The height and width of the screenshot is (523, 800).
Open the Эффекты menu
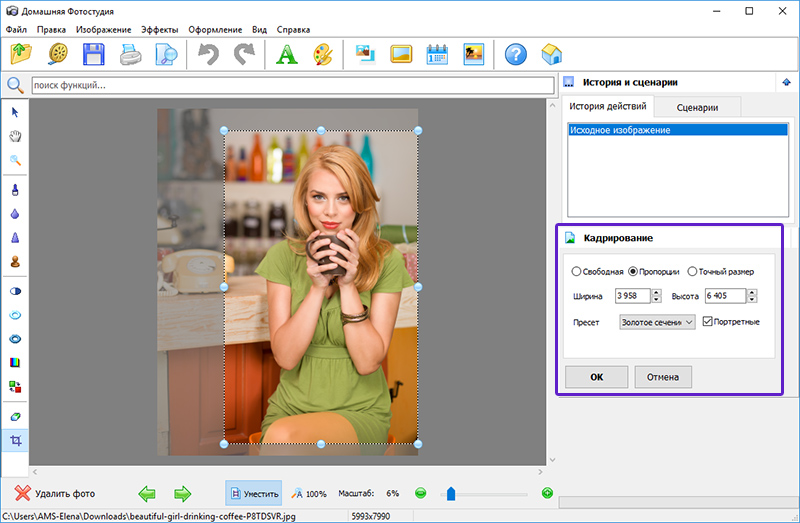click(160, 30)
